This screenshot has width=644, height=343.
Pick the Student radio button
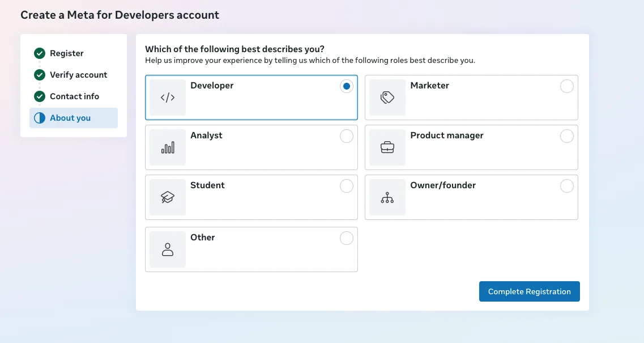(x=347, y=186)
